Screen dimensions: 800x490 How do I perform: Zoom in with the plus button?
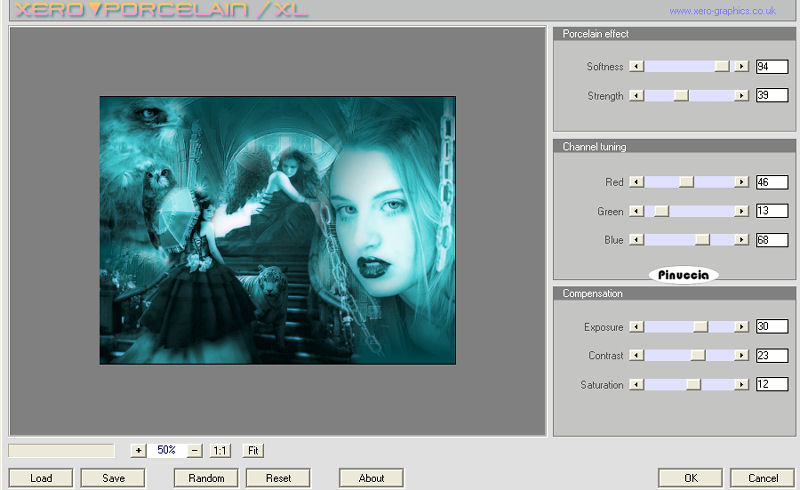(x=138, y=450)
